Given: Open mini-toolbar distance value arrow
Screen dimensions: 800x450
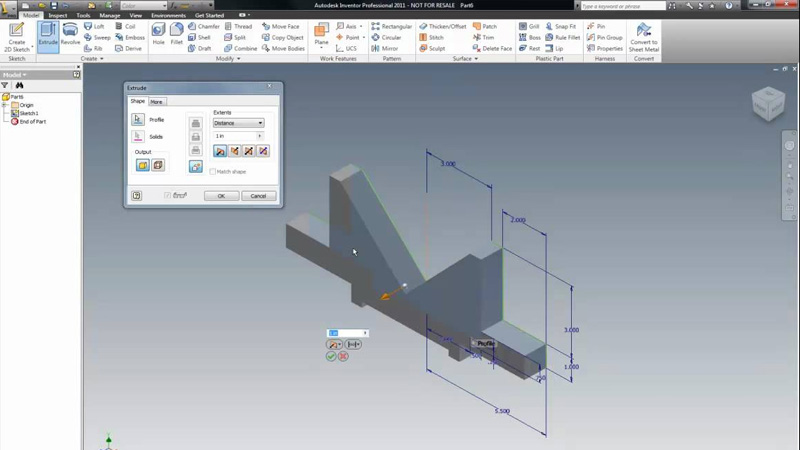Looking at the screenshot, I should [x=365, y=333].
